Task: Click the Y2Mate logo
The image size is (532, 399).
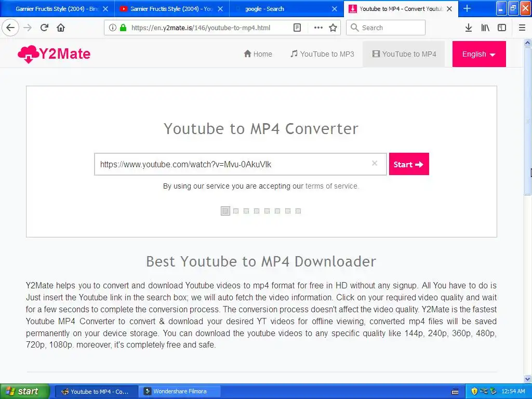Action: tap(54, 54)
